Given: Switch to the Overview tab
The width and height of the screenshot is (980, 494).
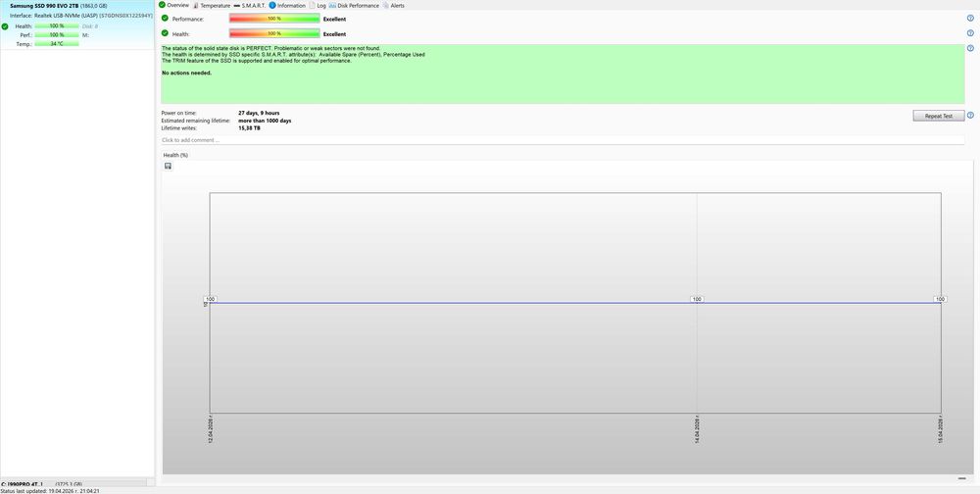Looking at the screenshot, I should [x=173, y=5].
